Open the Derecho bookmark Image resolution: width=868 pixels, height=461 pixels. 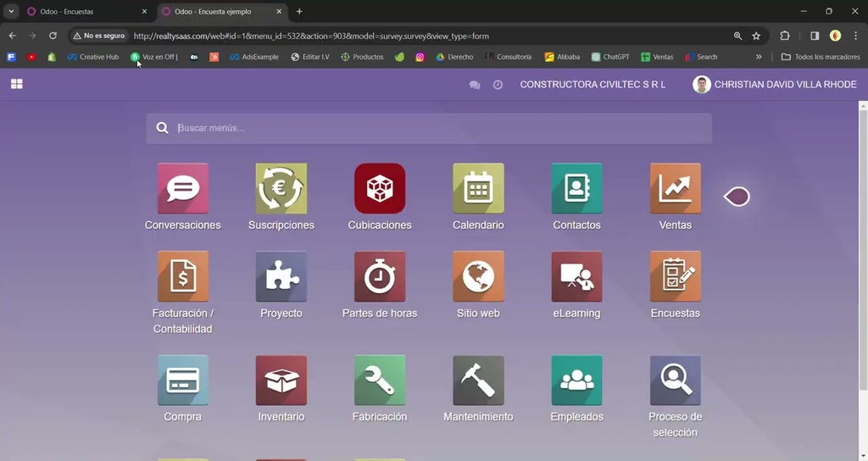[x=454, y=57]
